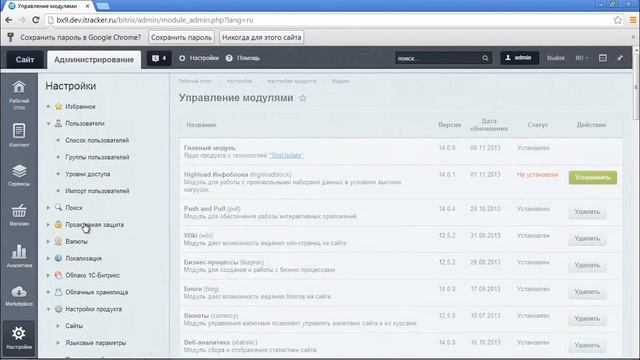Open the Настройки header menu item

[x=199, y=58]
